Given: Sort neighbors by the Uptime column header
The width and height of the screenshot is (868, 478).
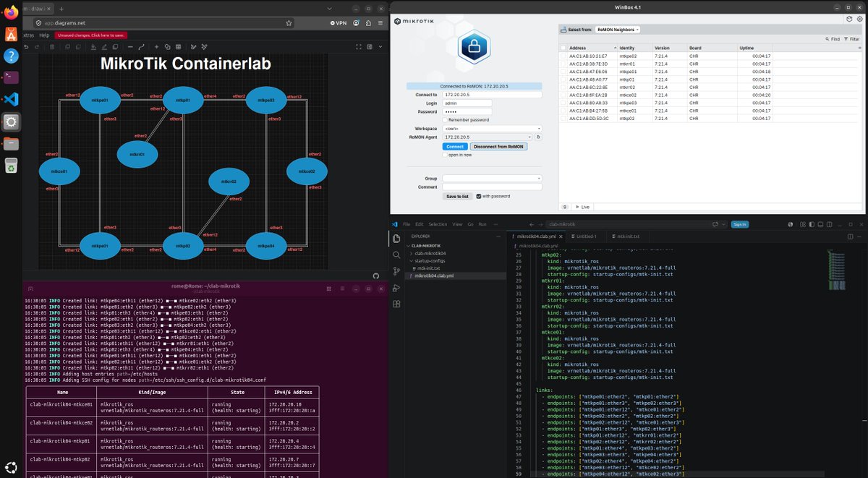Looking at the screenshot, I should [755, 48].
